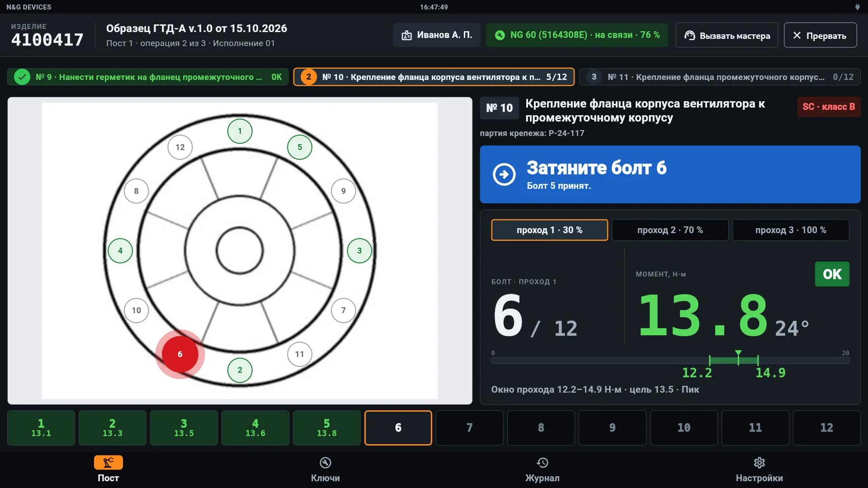Click the battery icon in the top bar
868x488 pixels.
(857, 7)
